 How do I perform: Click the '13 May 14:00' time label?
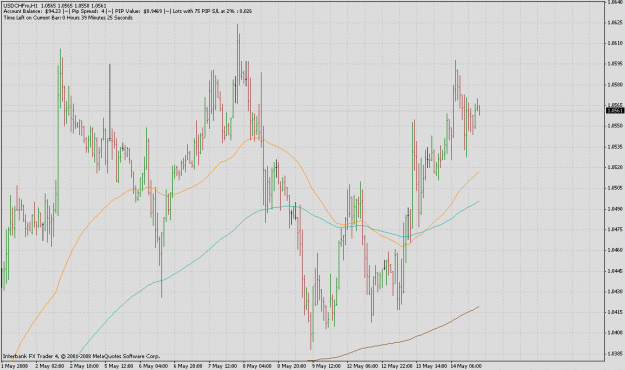pos(432,366)
